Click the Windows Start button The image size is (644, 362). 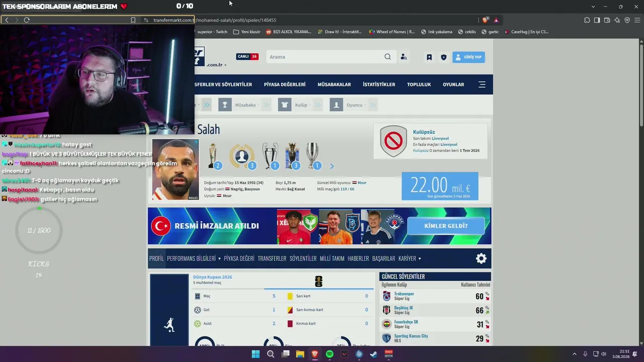(x=256, y=354)
